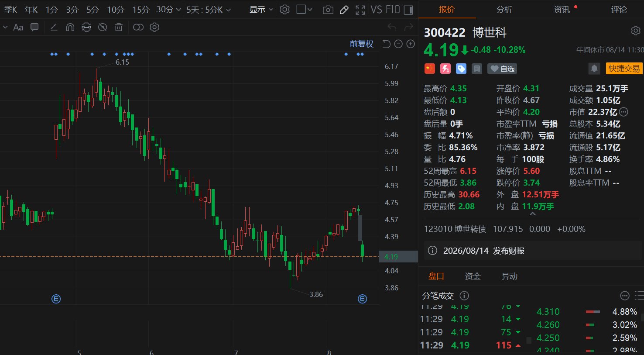Open the 2026/08/14 发布财报 notice

click(x=533, y=251)
